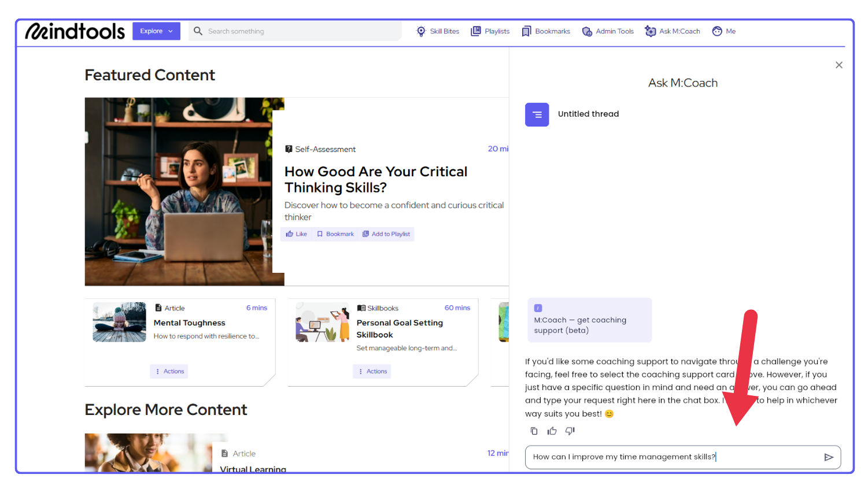
Task: Open Admin Tools from the navigation
Action: click(608, 31)
